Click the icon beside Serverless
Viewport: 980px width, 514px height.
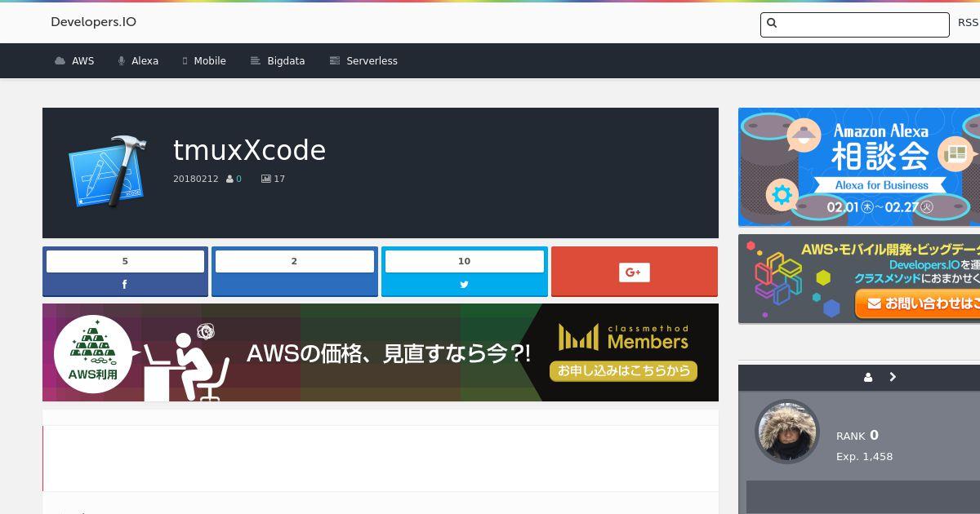point(334,61)
